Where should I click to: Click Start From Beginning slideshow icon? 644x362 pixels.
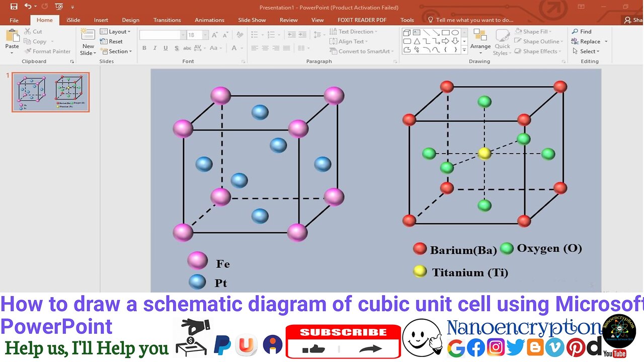click(x=59, y=7)
